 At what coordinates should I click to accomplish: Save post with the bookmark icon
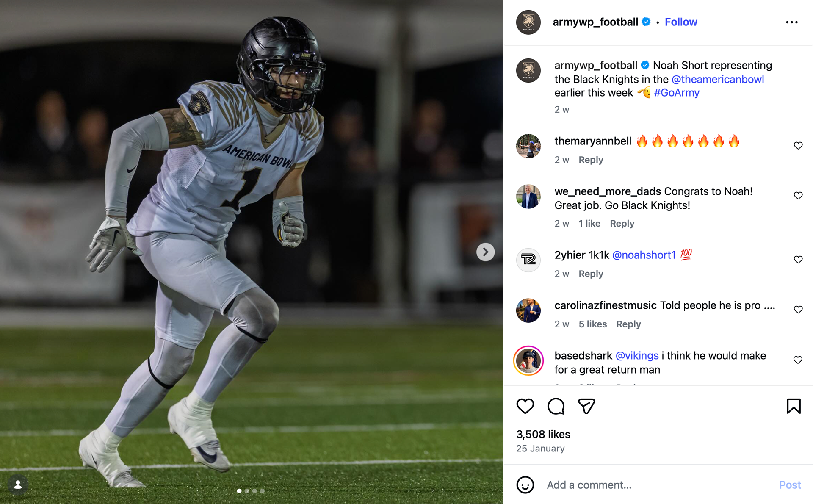pos(794,406)
